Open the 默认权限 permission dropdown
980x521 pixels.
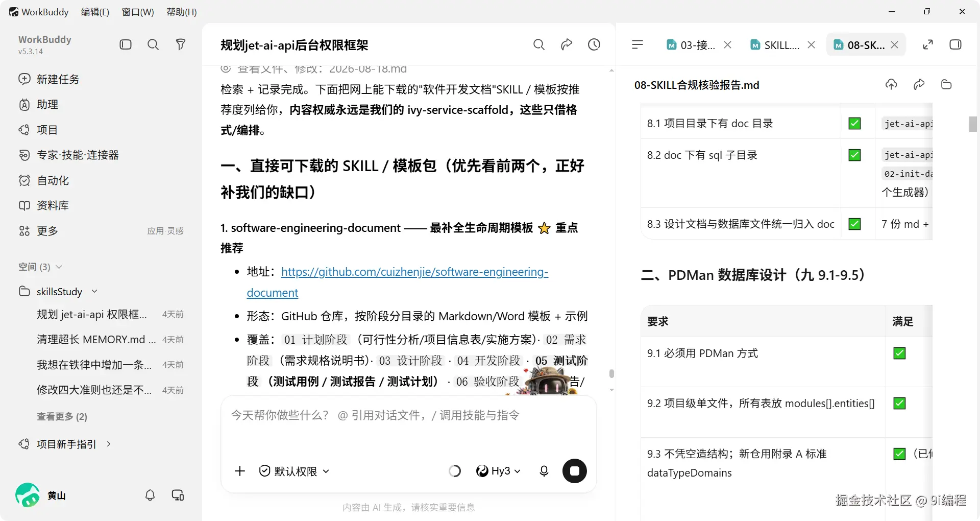click(x=294, y=471)
